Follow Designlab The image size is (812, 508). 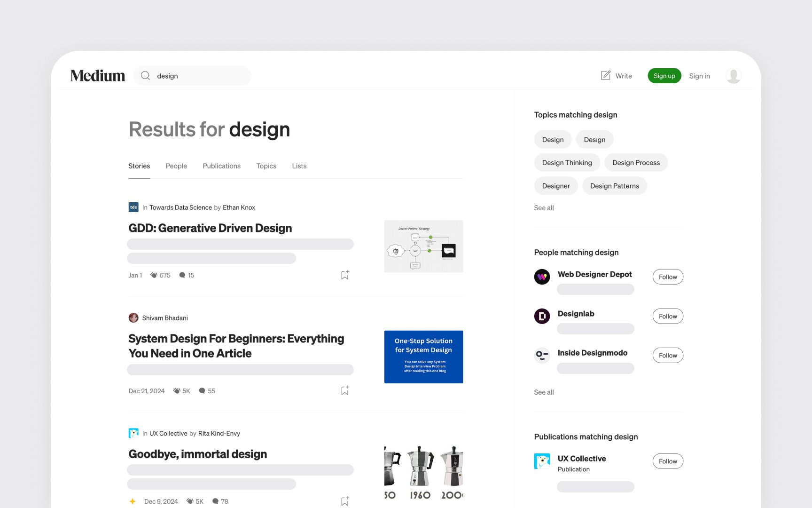pos(668,316)
